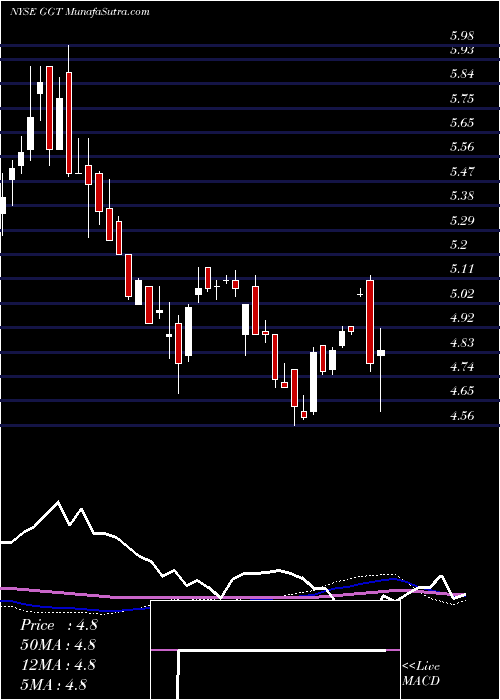Click the 50MA : 4.8 readout
The image size is (500, 700).
click(x=58, y=645)
